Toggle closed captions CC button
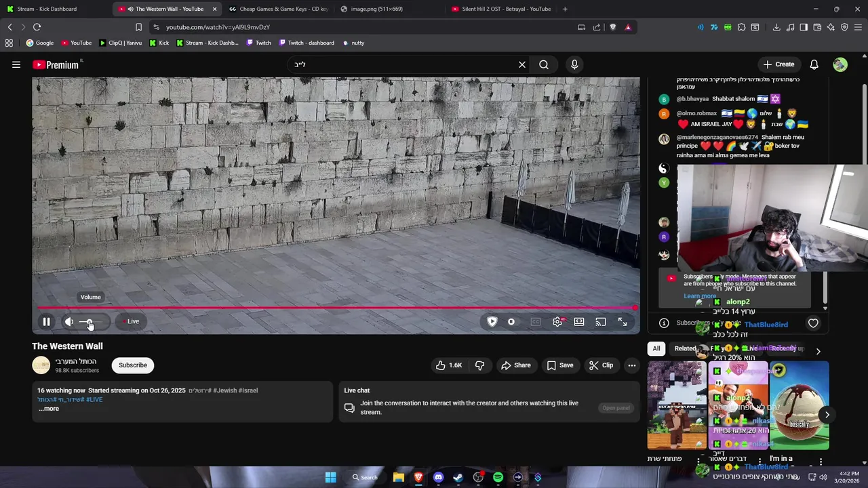The width and height of the screenshot is (868, 488). point(536,322)
